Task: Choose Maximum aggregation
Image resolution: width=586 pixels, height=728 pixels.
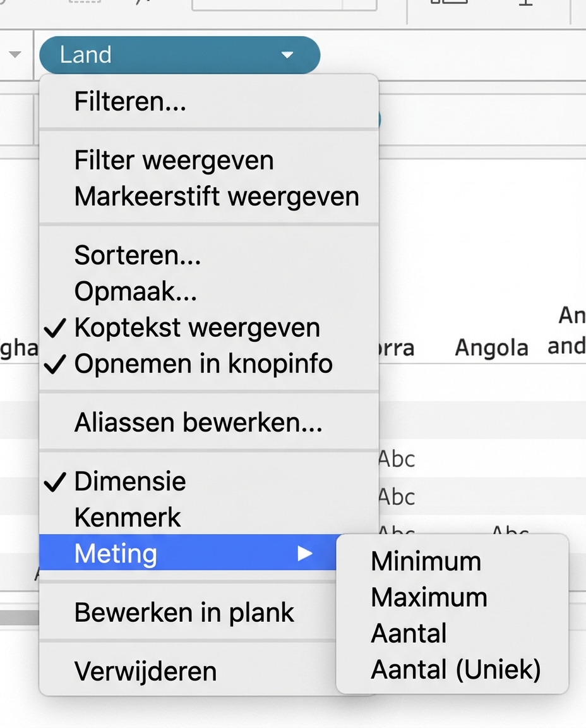Action: point(429,597)
